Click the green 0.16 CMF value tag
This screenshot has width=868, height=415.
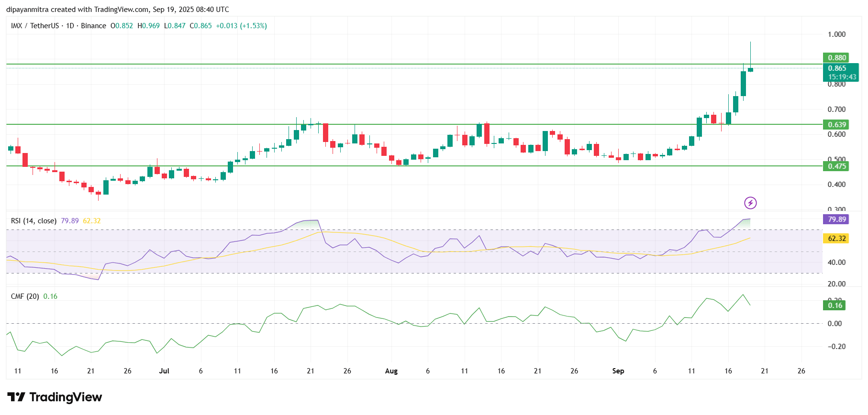tap(834, 306)
